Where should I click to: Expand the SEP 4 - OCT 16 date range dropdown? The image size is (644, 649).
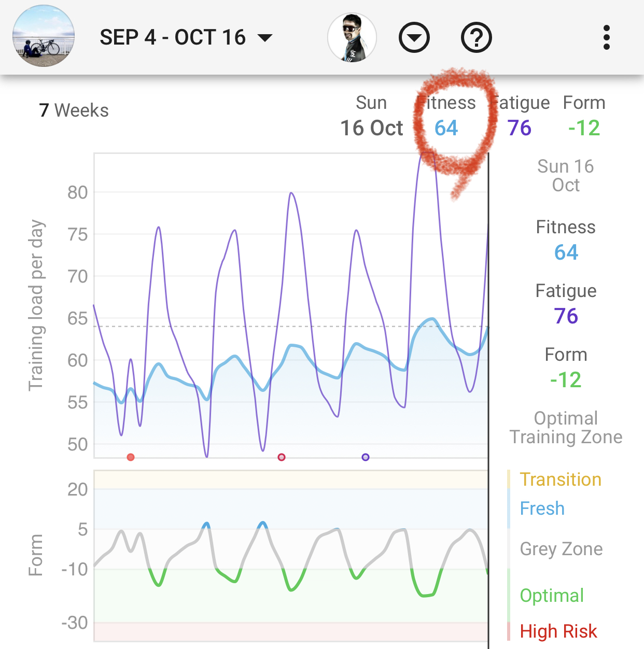tap(186, 37)
